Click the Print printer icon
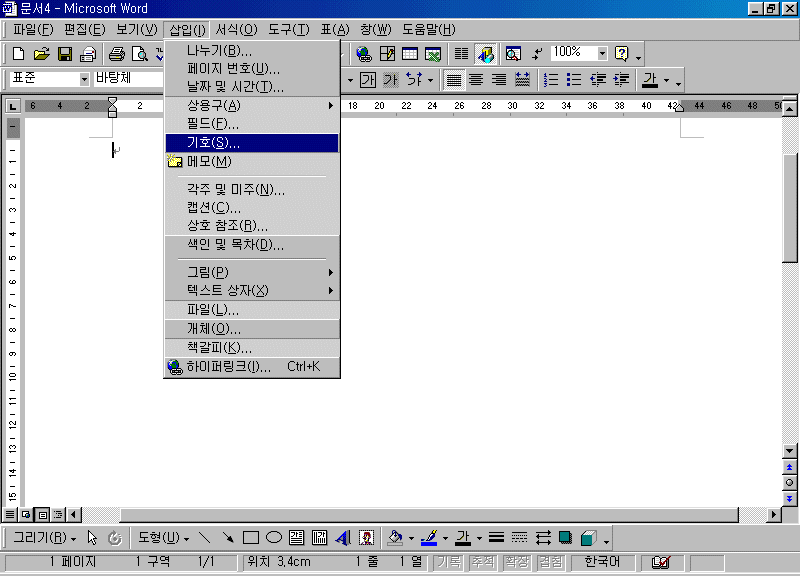This screenshot has width=800, height=576. tap(116, 54)
